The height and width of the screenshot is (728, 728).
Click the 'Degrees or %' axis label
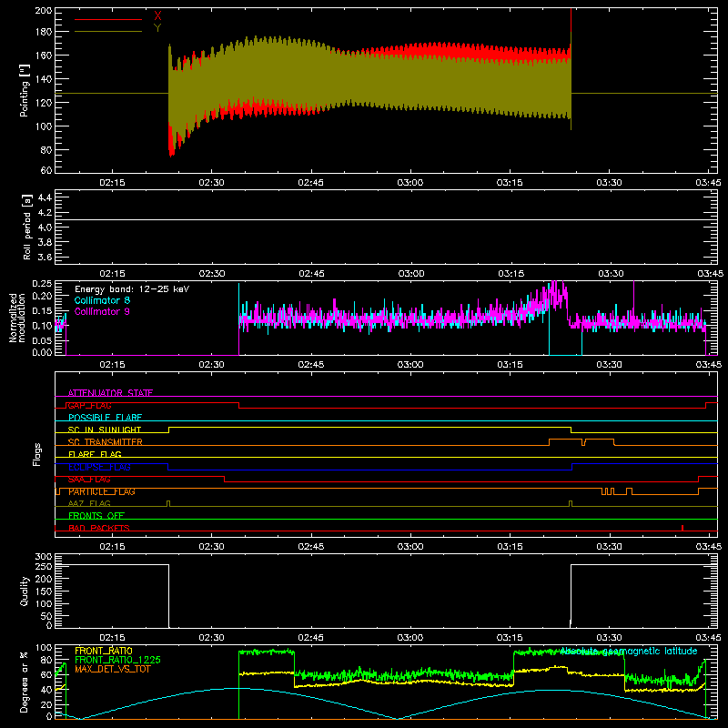25,682
